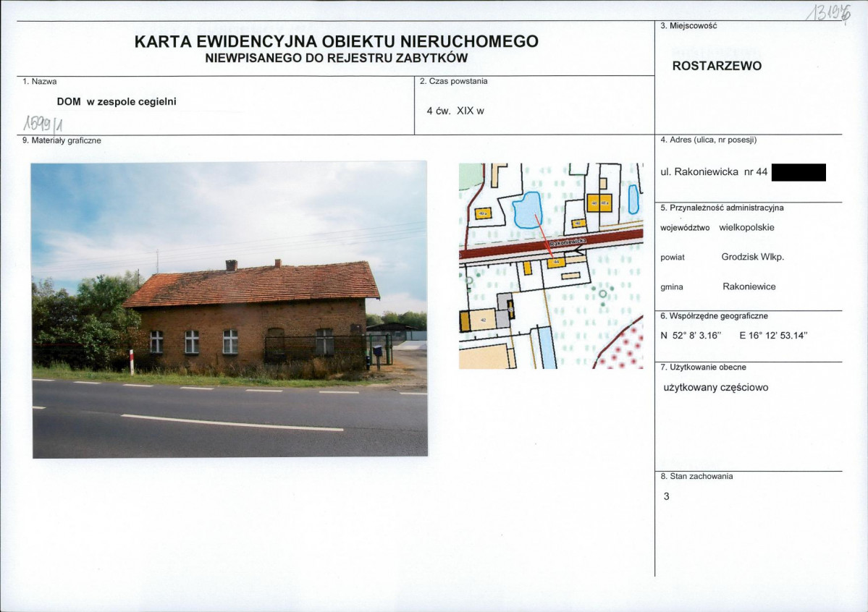This screenshot has width=868, height=612.
Task: Click the handwritten page number in corner
Action: pos(827,12)
